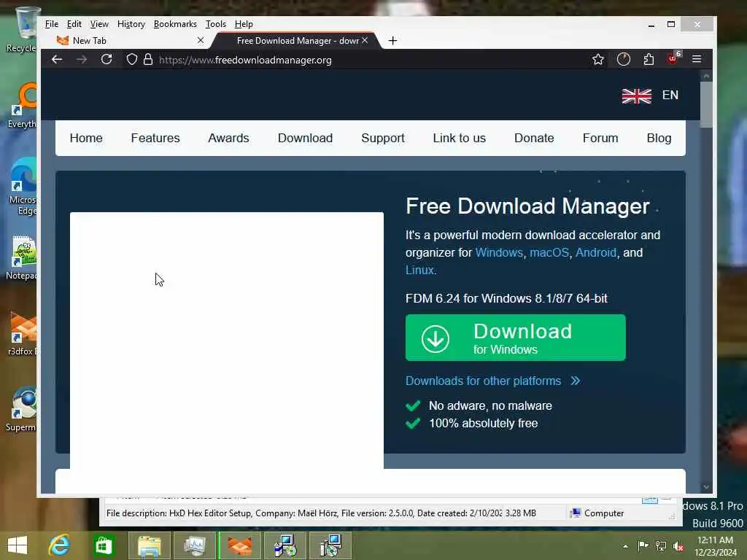Open the Help menu
The height and width of the screenshot is (560, 747).
tap(244, 24)
